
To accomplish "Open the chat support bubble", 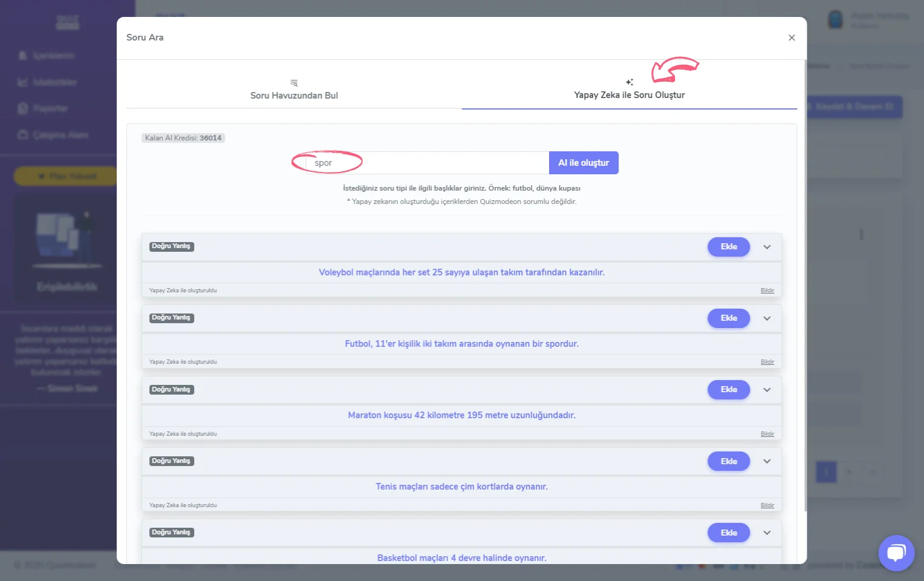I will click(896, 553).
